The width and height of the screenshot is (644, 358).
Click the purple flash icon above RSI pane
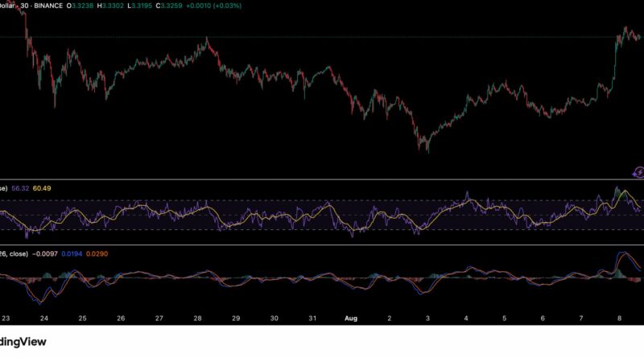click(x=638, y=171)
